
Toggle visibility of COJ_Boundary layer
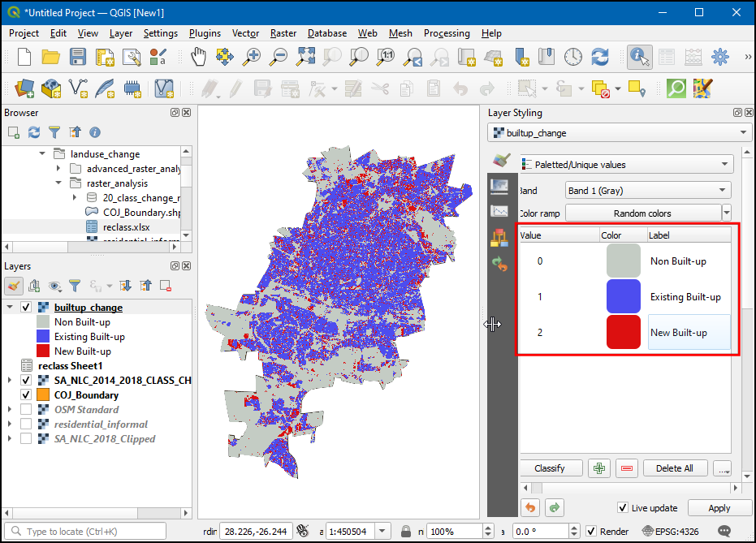pyautogui.click(x=26, y=395)
